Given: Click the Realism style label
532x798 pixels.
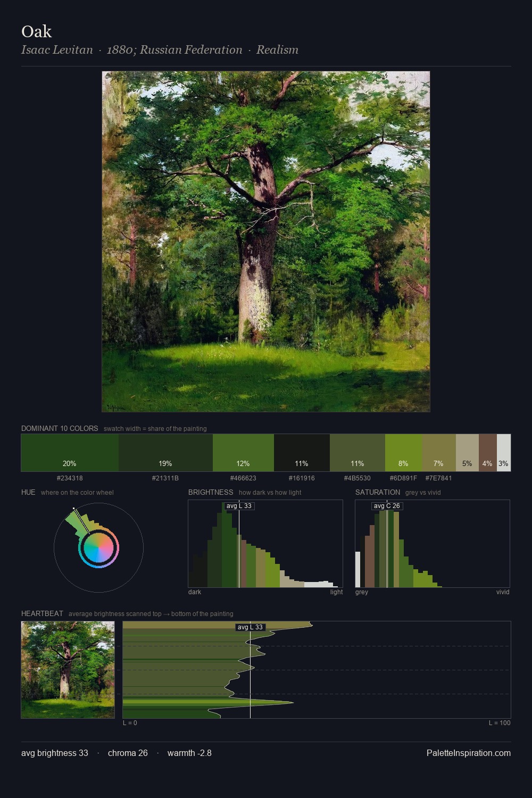Looking at the screenshot, I should coord(277,50).
